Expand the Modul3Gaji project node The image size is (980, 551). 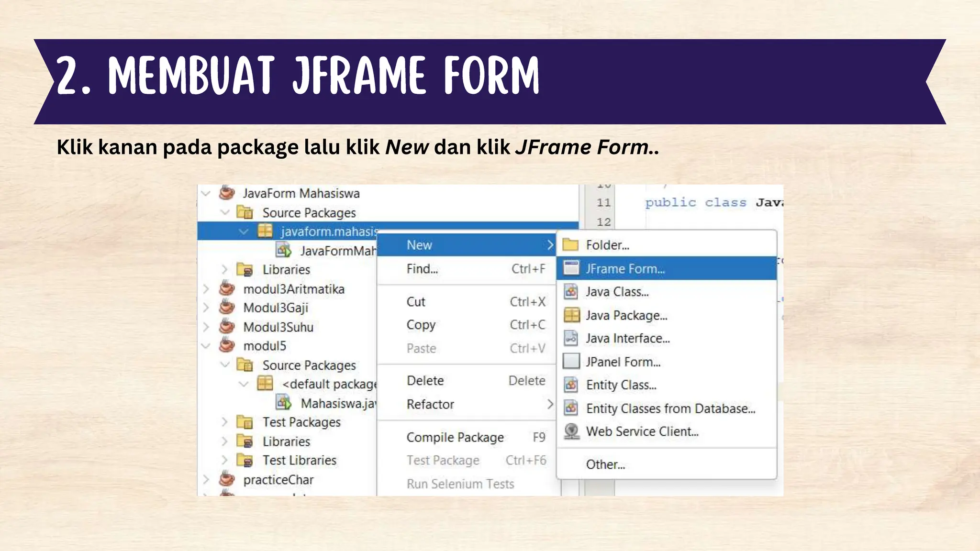206,308
